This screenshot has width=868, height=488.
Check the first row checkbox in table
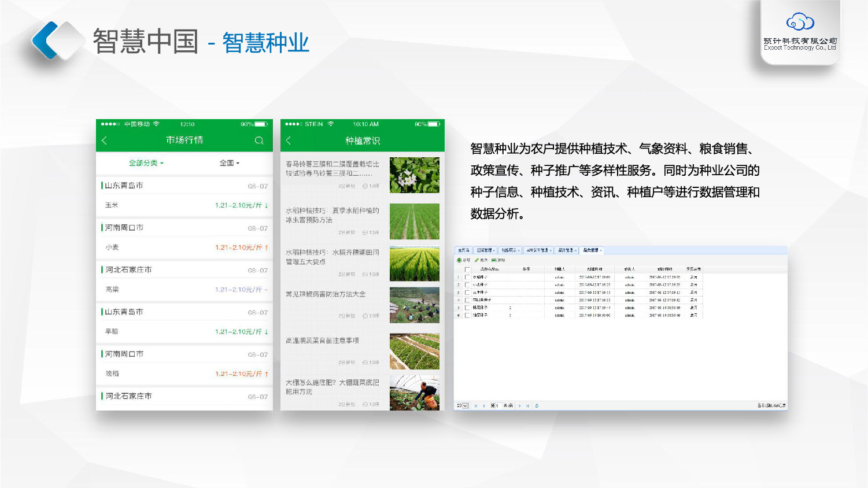[x=467, y=278]
